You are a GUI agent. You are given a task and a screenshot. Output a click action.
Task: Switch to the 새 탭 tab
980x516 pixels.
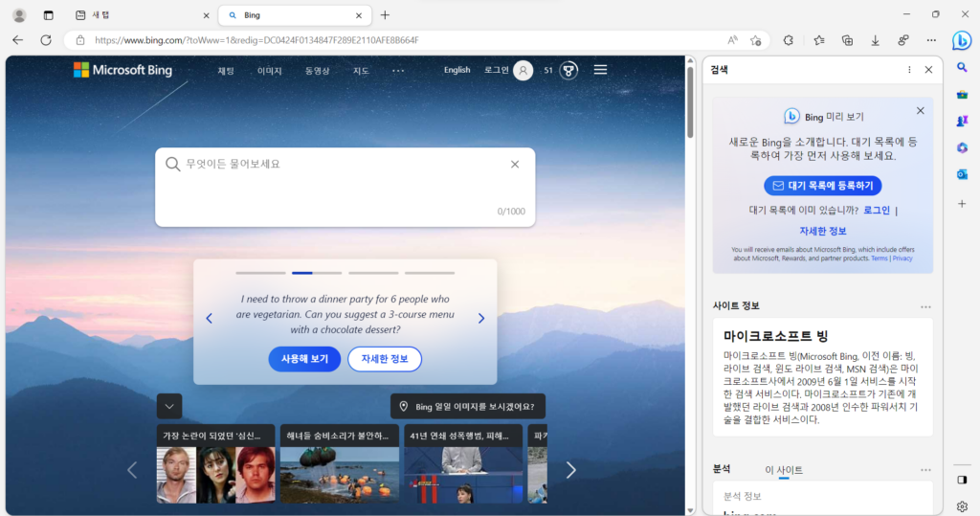tap(144, 15)
